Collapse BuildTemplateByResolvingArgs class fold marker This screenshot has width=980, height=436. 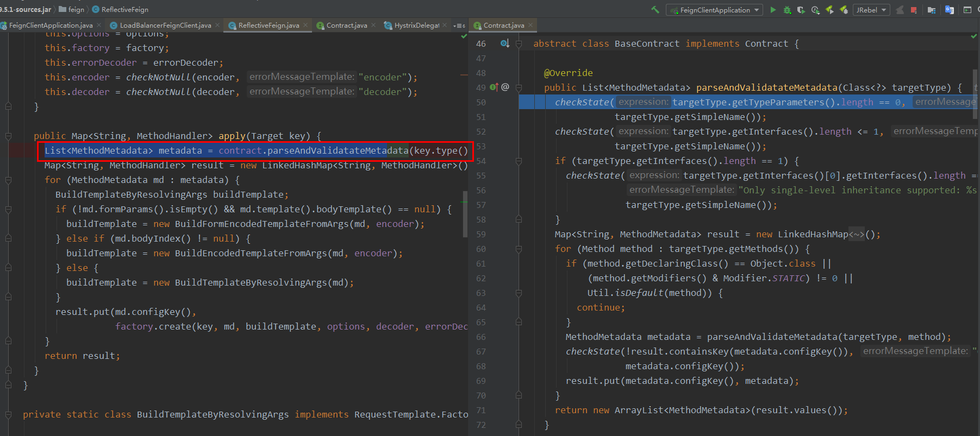point(8,414)
